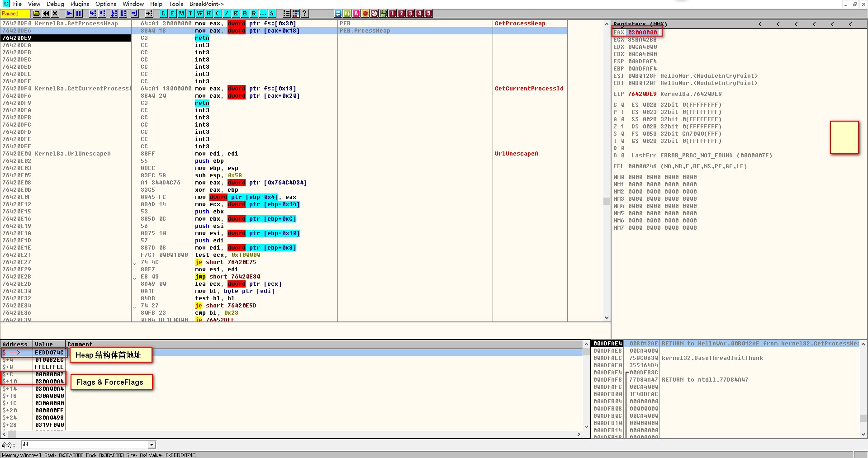This screenshot has width=868, height=458.
Task: Open the Call stack (K) icon
Action: (x=236, y=14)
